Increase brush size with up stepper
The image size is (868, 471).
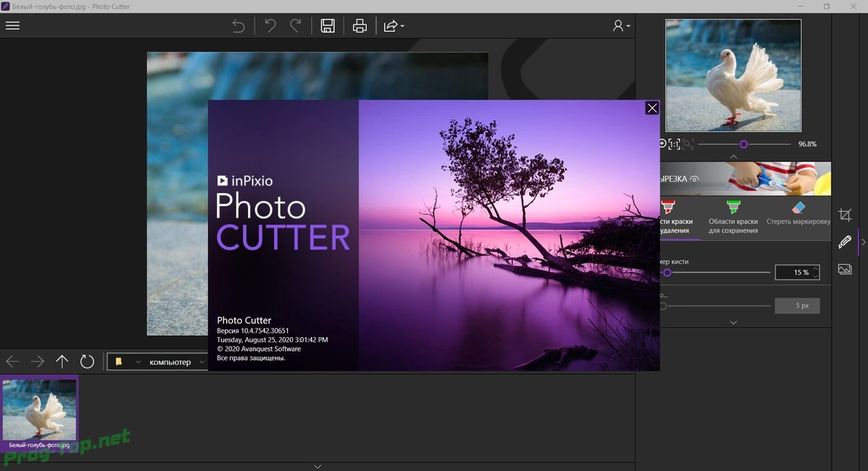point(816,269)
